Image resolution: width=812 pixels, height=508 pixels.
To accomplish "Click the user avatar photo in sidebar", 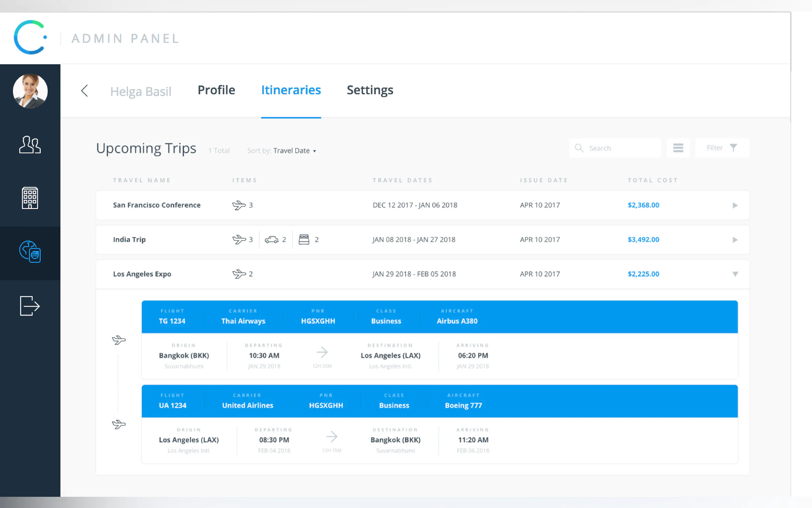I will [x=30, y=91].
